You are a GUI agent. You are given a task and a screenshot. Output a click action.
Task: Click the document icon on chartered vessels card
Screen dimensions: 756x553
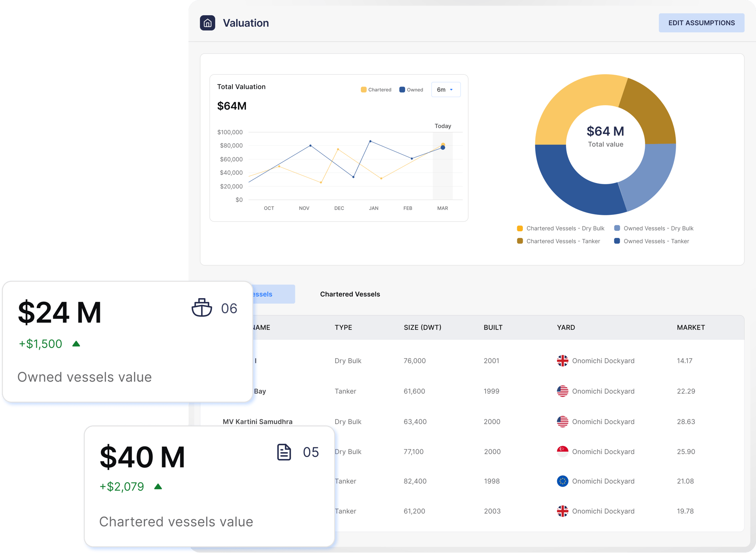(284, 452)
